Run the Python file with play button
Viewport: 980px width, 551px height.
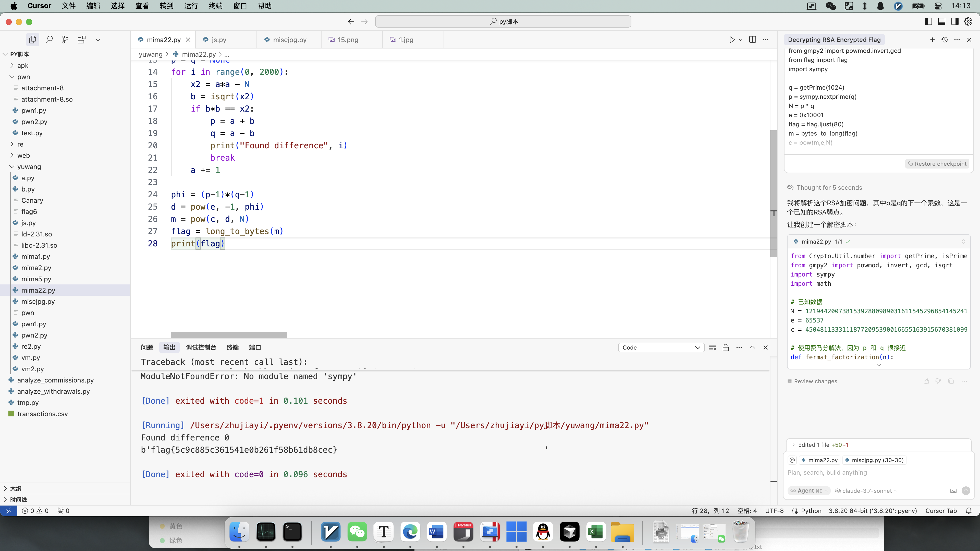coord(732,40)
